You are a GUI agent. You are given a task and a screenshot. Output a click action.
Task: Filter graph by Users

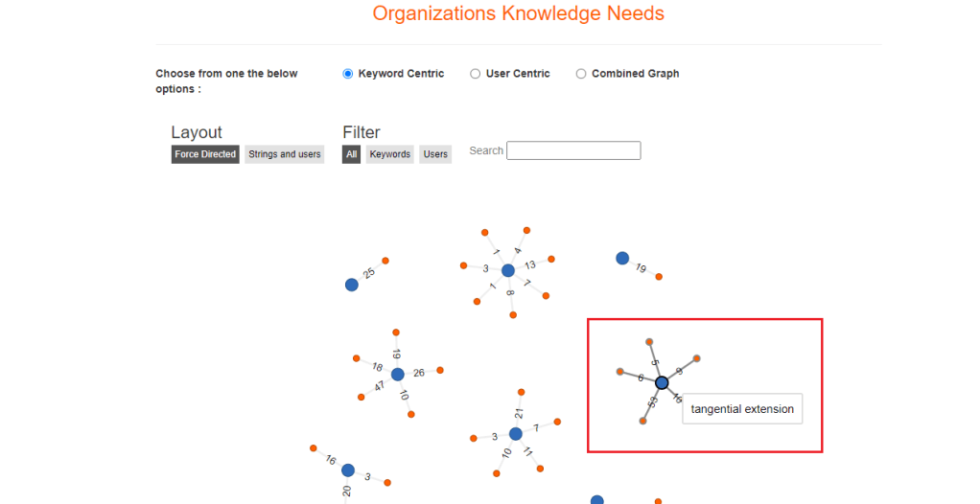click(x=435, y=154)
